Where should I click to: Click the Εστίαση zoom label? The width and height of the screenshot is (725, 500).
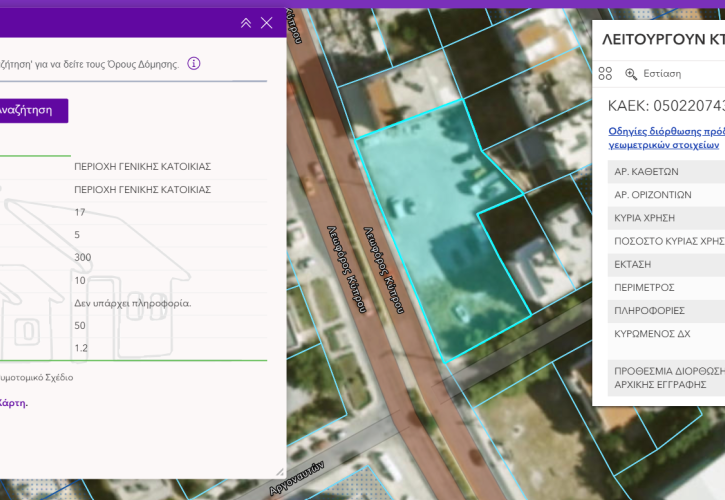662,73
